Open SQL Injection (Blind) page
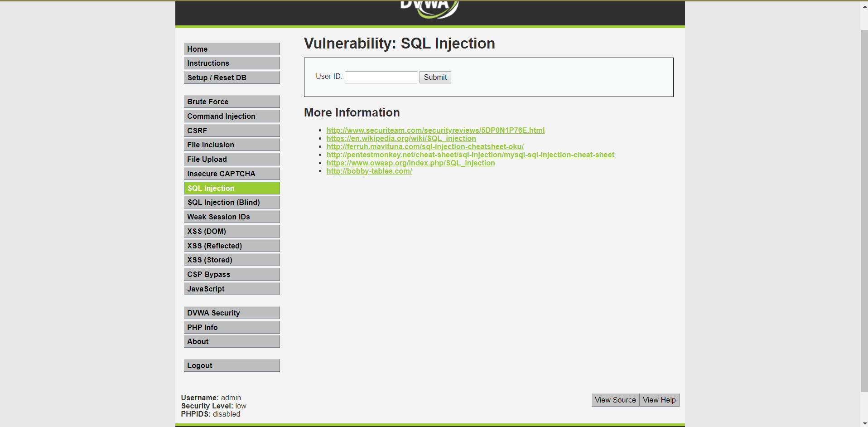 (x=232, y=202)
